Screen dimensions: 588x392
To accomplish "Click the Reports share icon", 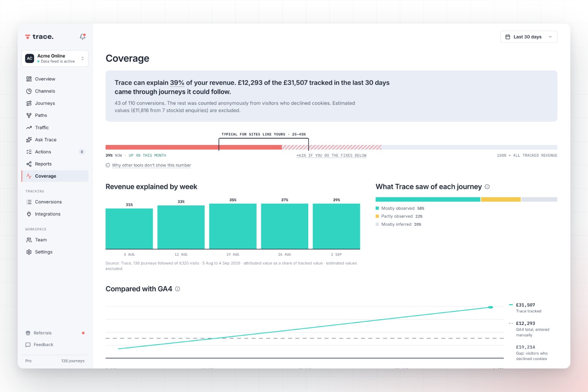I will click(x=29, y=164).
